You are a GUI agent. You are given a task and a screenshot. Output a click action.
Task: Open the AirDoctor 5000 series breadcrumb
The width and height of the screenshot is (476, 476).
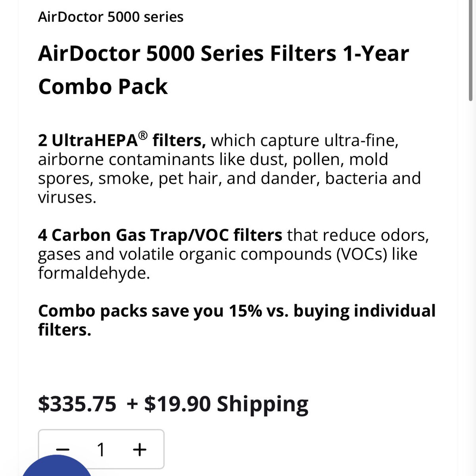(111, 17)
